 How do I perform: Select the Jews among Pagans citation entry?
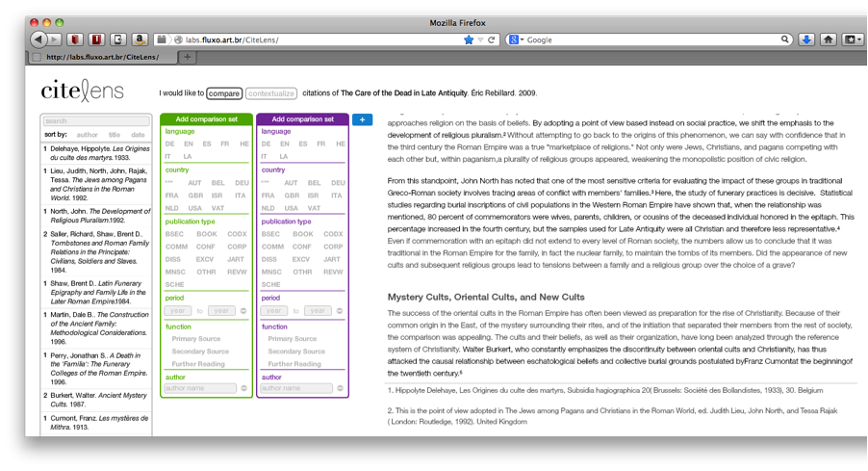(x=96, y=185)
